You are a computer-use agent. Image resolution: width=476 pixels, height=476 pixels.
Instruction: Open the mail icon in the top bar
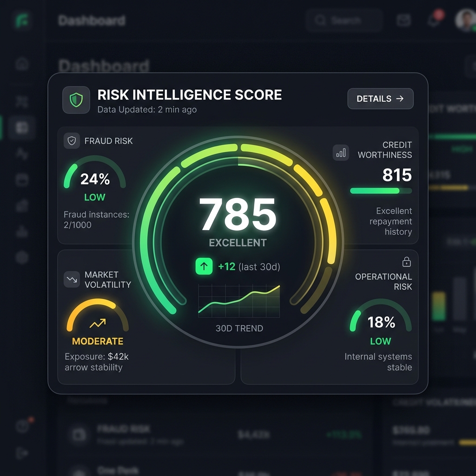(404, 20)
